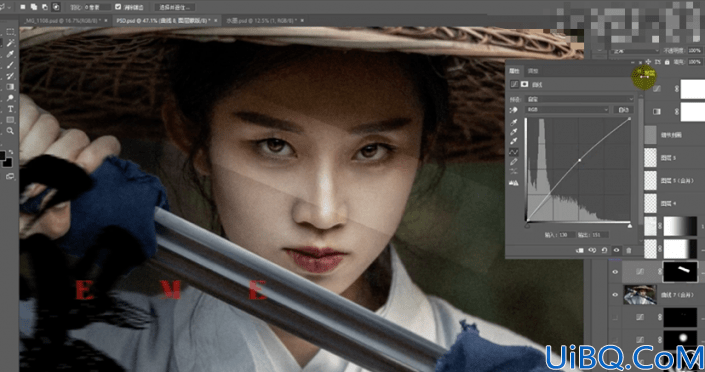This screenshot has width=705, height=372.
Task: Open the Adjustments tab next to Properties
Action: (x=533, y=71)
